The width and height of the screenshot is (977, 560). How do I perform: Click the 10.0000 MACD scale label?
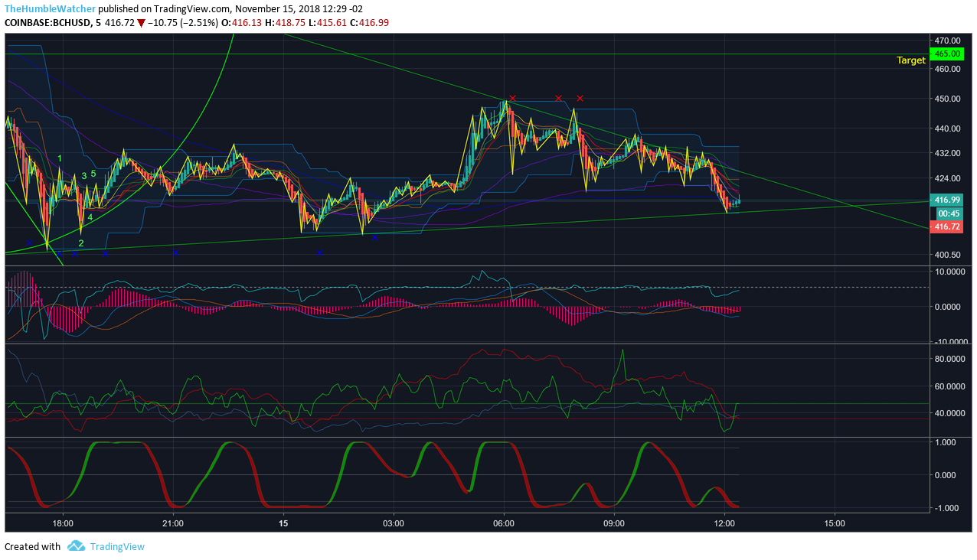[951, 272]
